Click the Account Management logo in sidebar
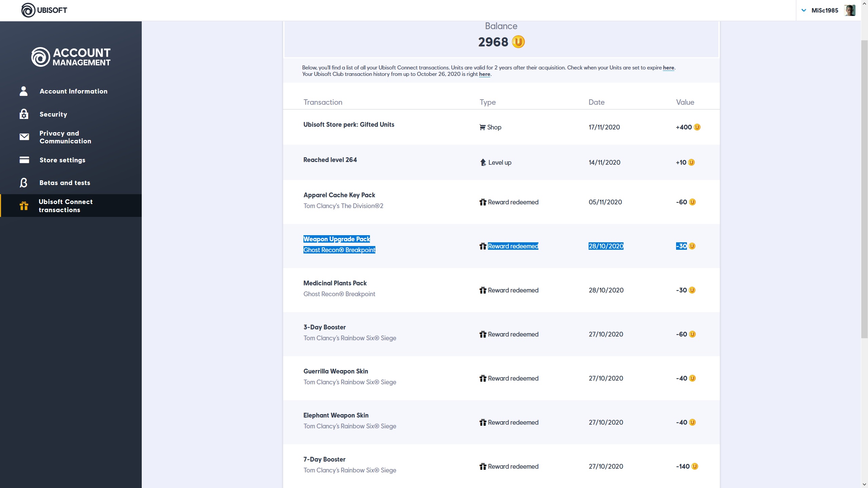 pyautogui.click(x=71, y=57)
